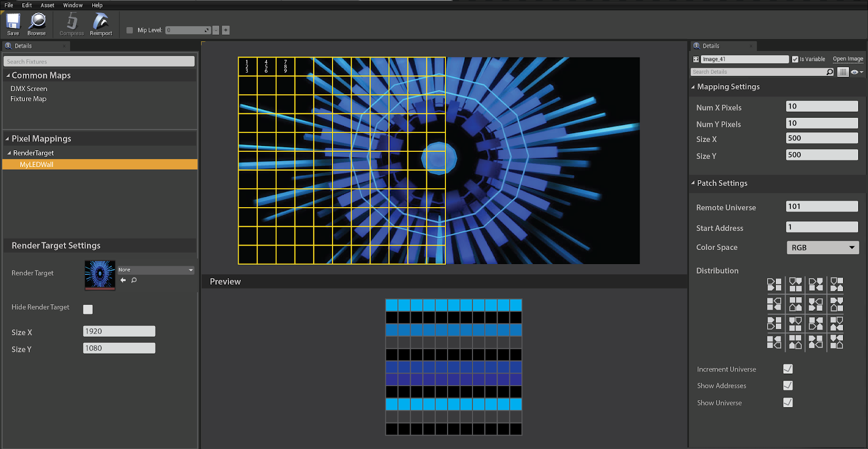Open the Render Target None dropdown
Image resolution: width=868 pixels, height=449 pixels.
156,270
